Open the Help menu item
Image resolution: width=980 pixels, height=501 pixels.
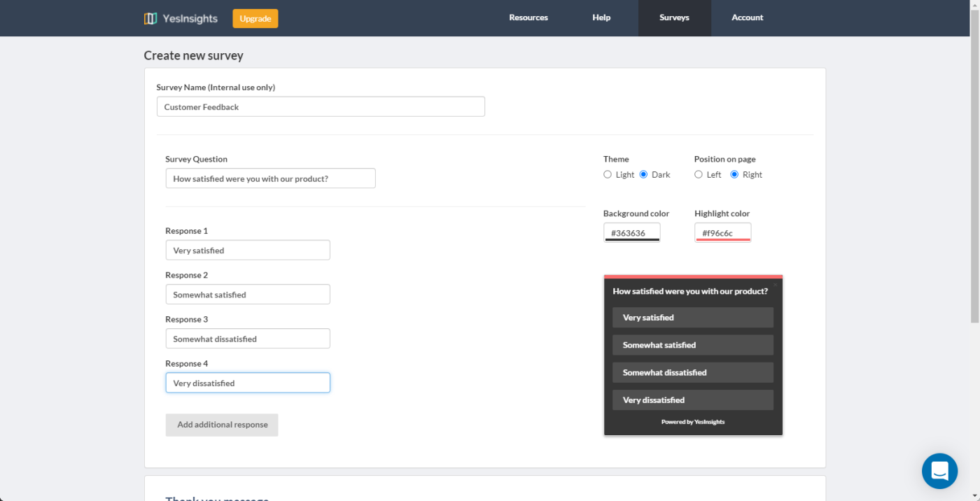[601, 17]
